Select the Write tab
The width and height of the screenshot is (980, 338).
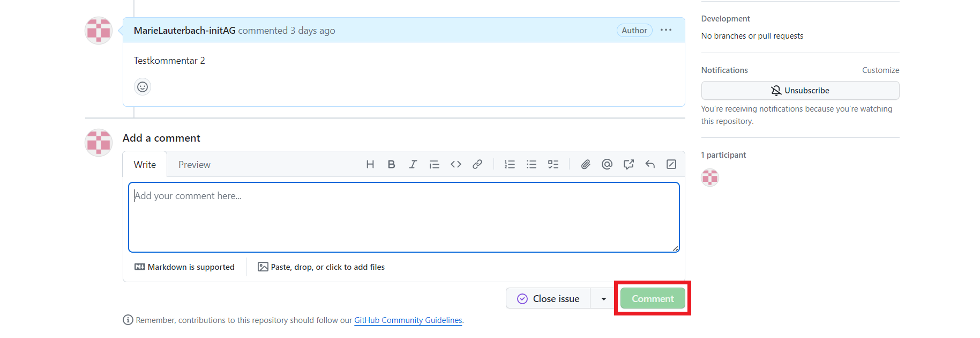[x=145, y=165]
